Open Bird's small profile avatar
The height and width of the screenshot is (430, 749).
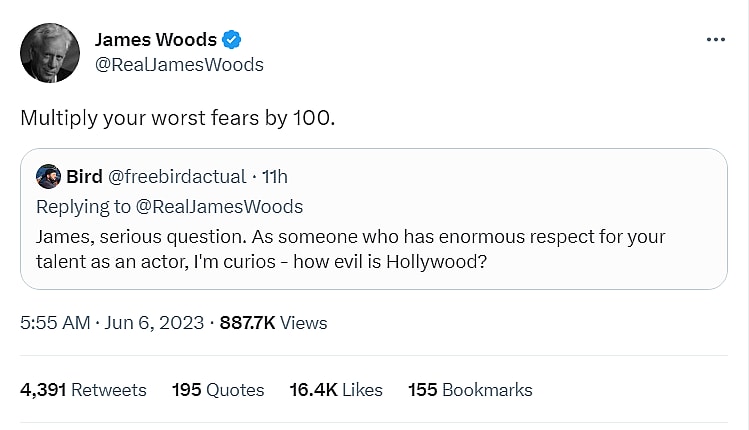(48, 177)
